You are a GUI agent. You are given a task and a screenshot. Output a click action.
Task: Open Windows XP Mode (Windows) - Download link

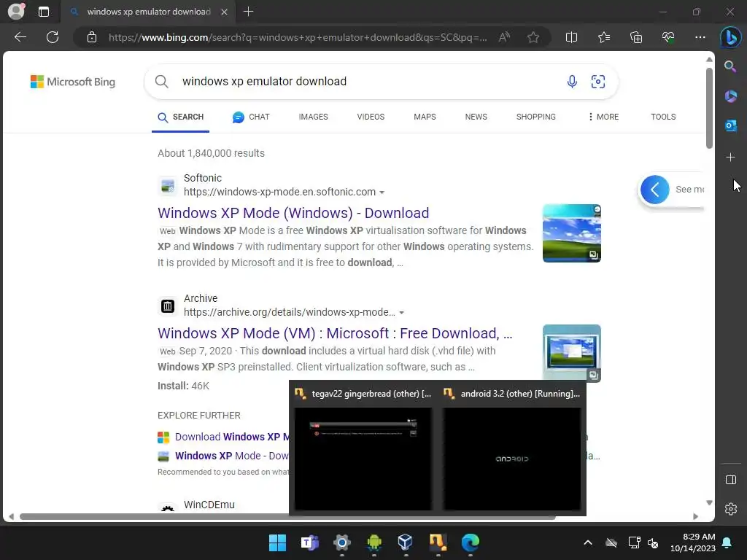293,213
